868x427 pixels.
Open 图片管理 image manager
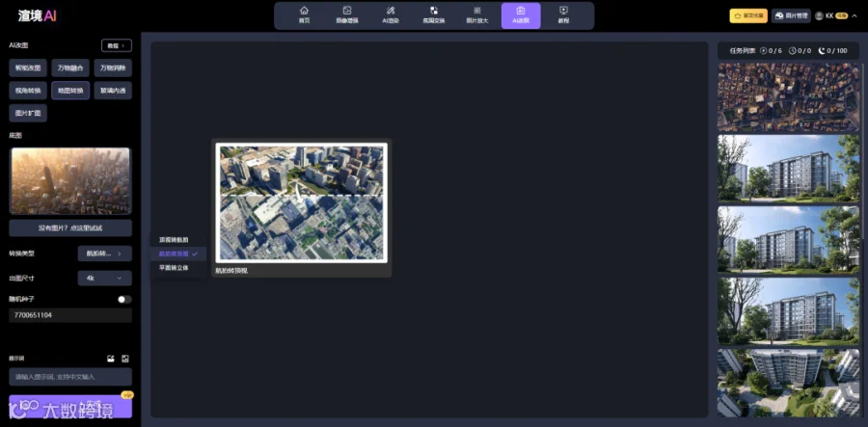point(791,16)
